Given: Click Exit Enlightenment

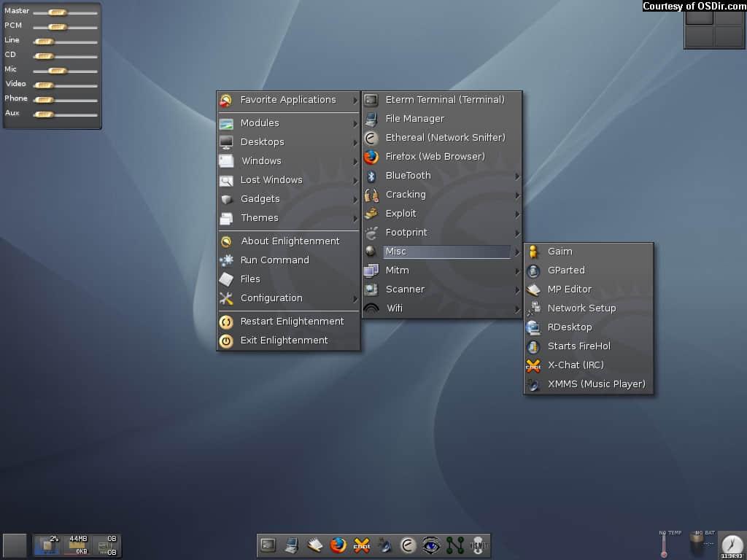Looking at the screenshot, I should tap(284, 341).
